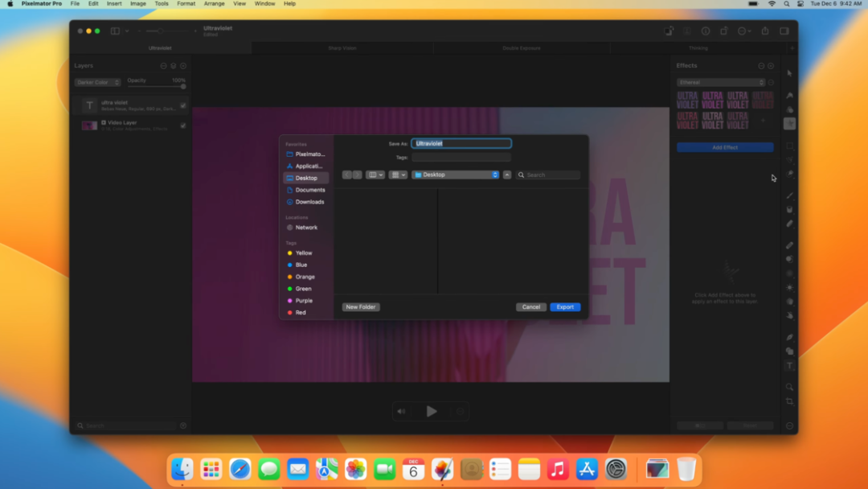The image size is (868, 489).
Task: Select the highlighted Effects star tool
Action: pos(789,124)
